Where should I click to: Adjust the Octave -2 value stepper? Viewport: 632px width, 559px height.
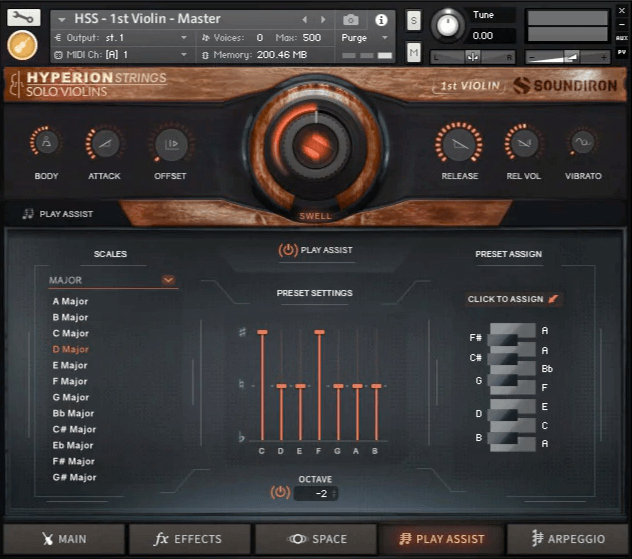(x=316, y=493)
